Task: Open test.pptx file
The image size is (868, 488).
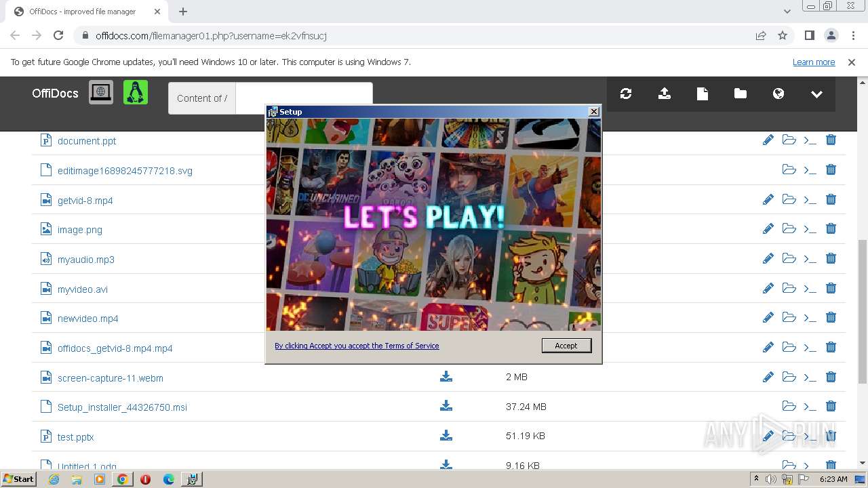Action: coord(76,437)
